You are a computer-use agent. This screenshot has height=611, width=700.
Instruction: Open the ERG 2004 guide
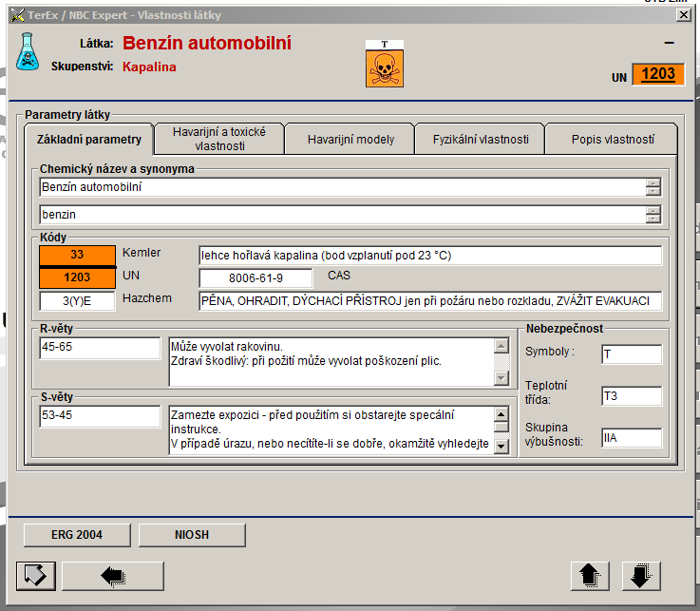(x=77, y=535)
